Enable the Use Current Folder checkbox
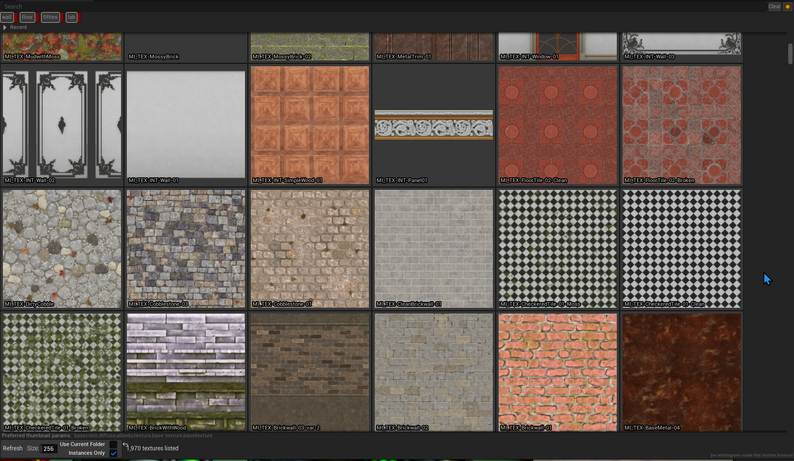This screenshot has height=461, width=794. click(x=113, y=444)
